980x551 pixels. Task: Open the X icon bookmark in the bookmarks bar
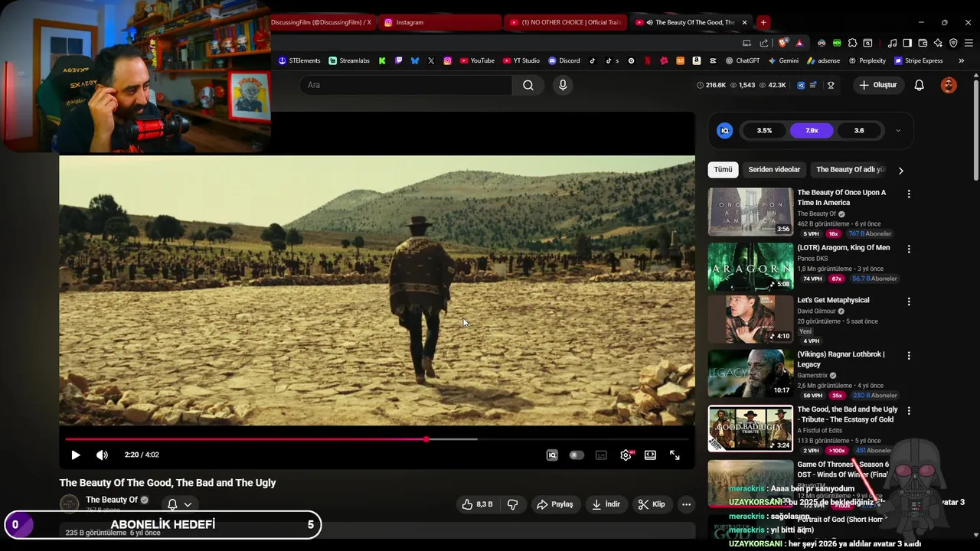(431, 60)
